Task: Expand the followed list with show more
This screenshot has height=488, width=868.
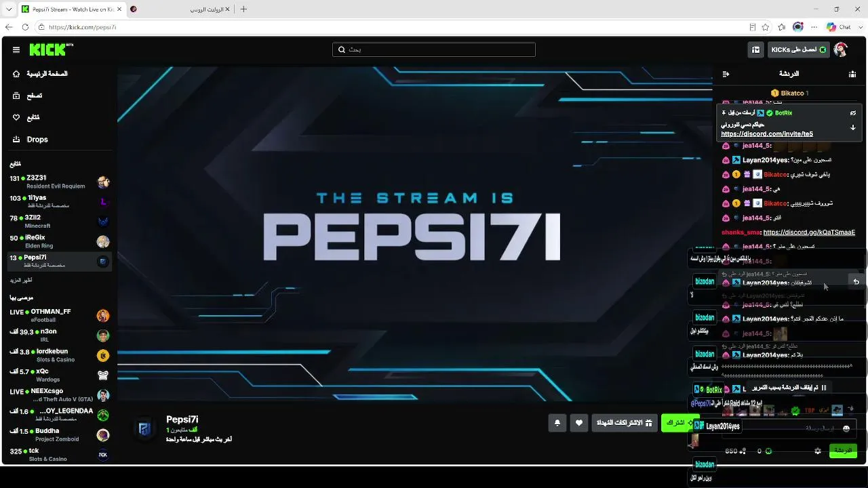Action: point(21,280)
